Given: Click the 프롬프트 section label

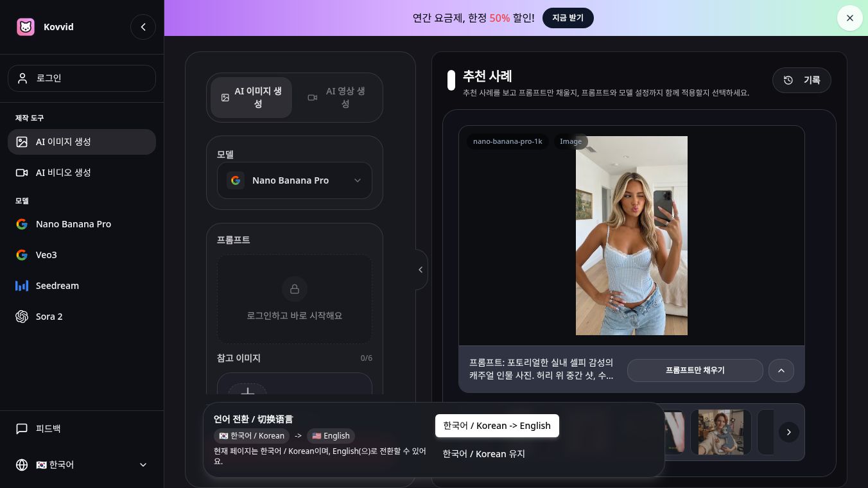Looking at the screenshot, I should (234, 240).
